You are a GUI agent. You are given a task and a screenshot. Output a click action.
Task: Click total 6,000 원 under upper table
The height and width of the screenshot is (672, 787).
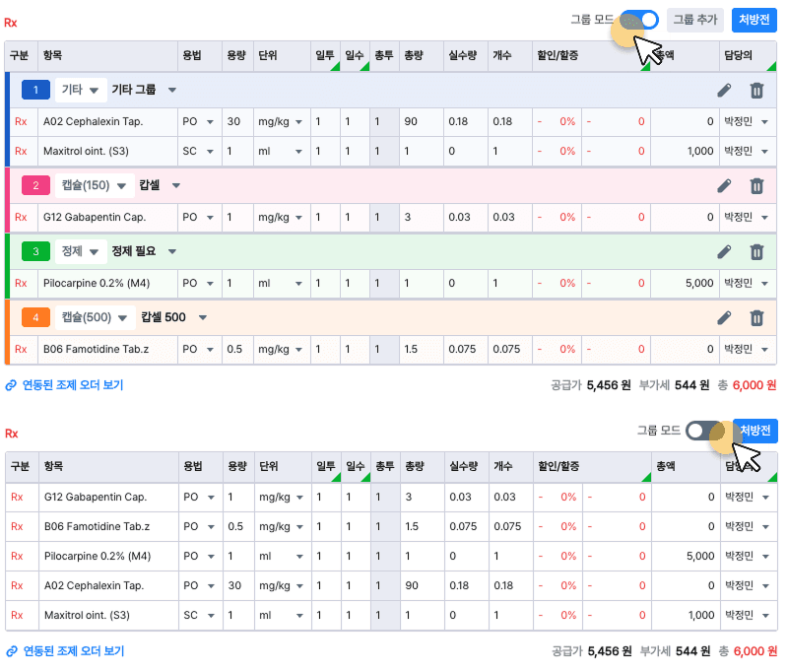pos(754,385)
